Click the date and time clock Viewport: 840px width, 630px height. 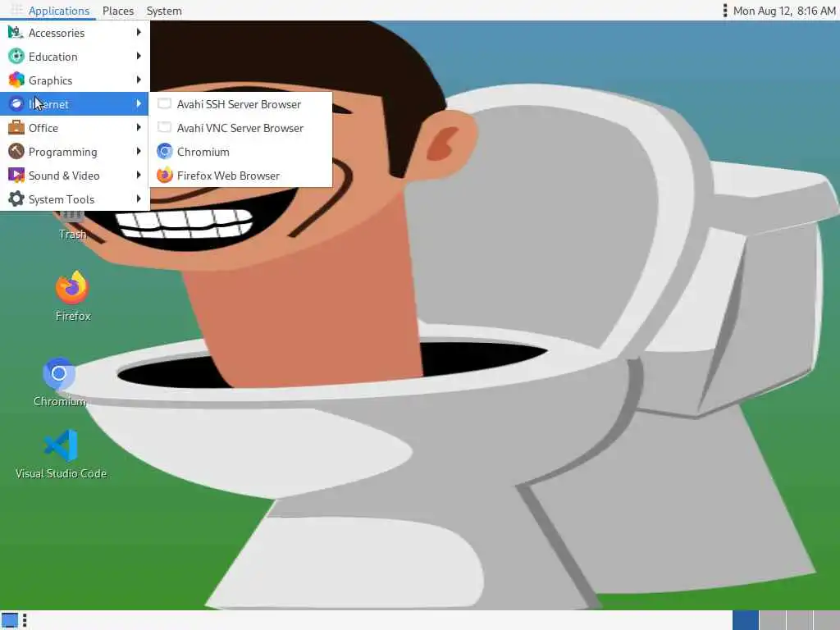click(x=783, y=11)
